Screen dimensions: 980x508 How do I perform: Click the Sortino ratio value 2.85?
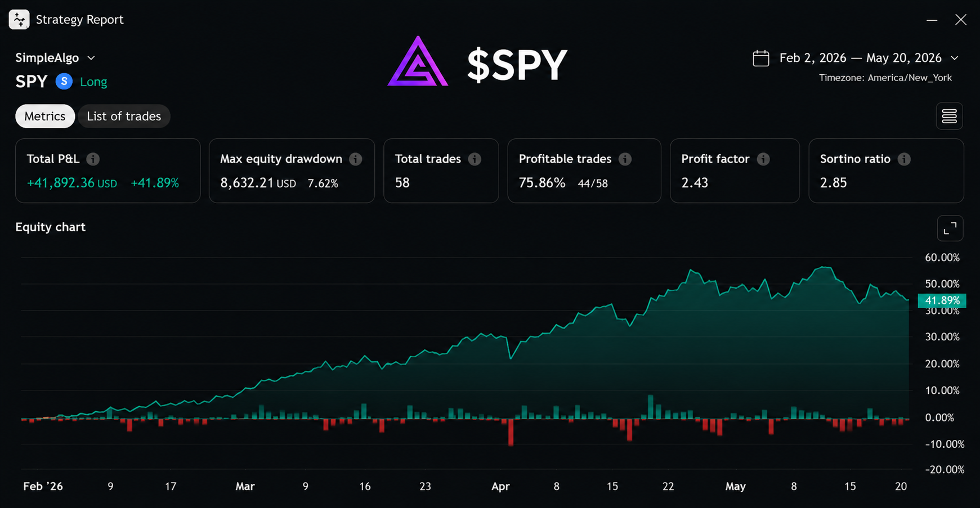(x=834, y=183)
